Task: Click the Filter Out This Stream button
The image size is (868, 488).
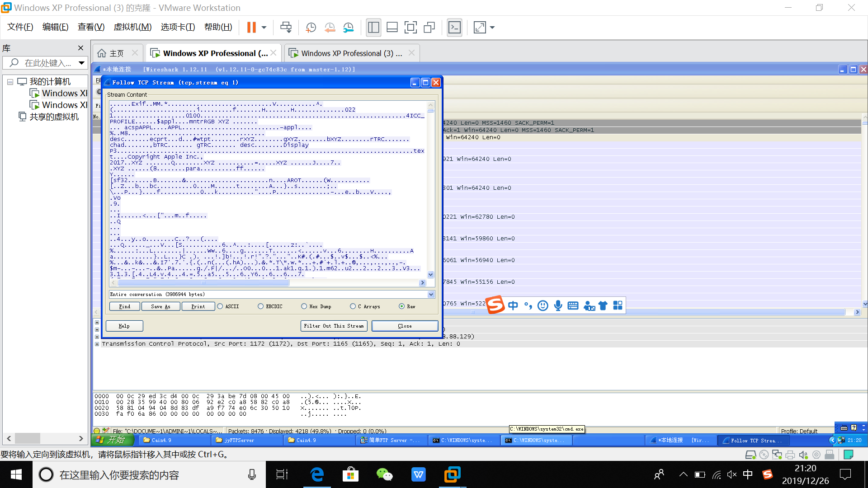Action: tap(334, 326)
